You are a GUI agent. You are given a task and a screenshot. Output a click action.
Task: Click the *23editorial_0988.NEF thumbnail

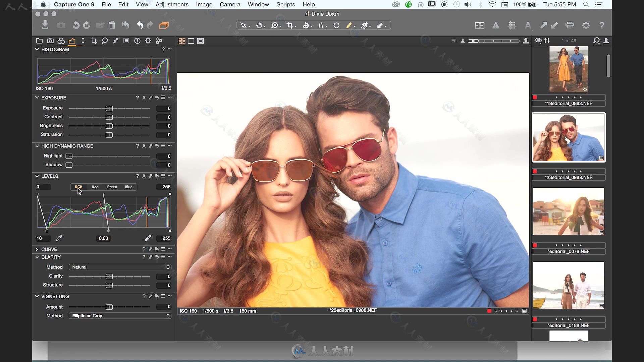click(x=569, y=137)
